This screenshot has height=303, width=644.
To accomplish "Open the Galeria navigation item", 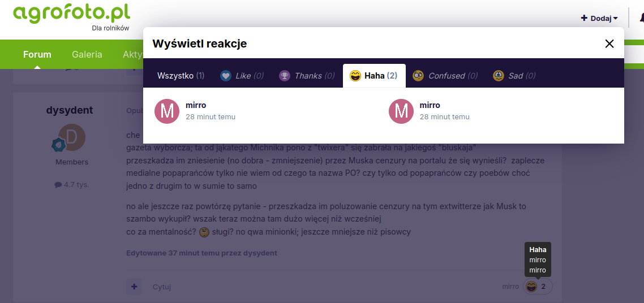I will pos(87,54).
